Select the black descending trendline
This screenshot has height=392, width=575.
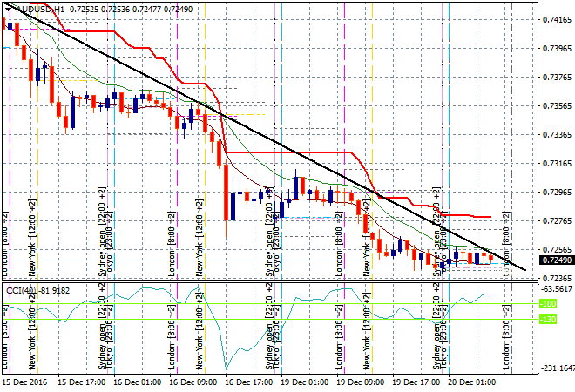(261, 132)
